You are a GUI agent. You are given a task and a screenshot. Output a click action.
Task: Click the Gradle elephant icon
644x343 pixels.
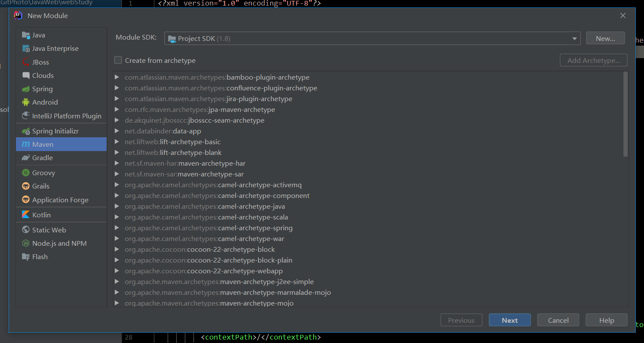click(x=26, y=158)
